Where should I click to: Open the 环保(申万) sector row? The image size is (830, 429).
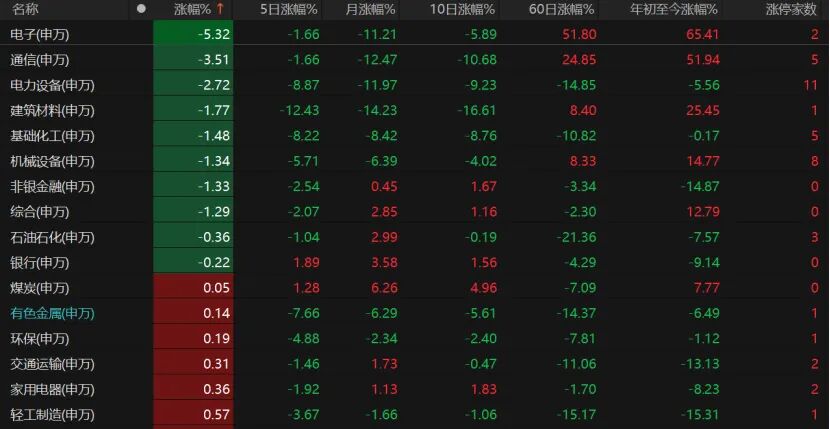(x=40, y=339)
